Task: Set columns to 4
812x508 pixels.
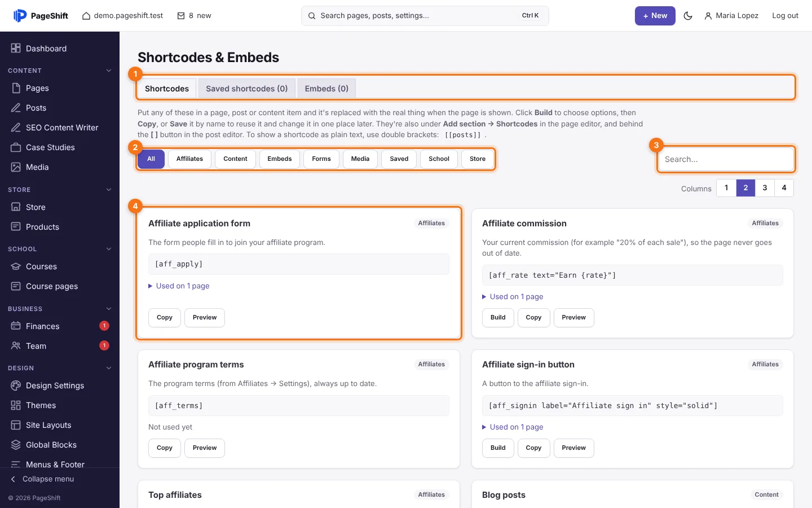Action: pos(784,188)
